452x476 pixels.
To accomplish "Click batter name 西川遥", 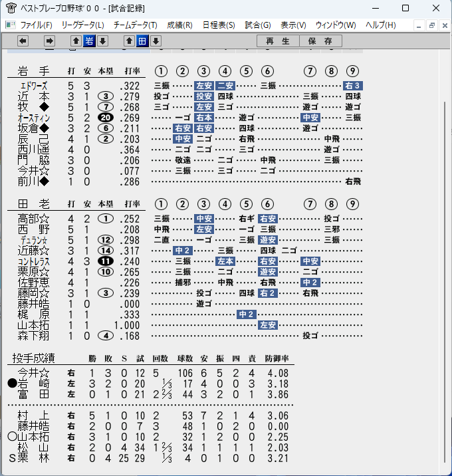I will [x=33, y=150].
